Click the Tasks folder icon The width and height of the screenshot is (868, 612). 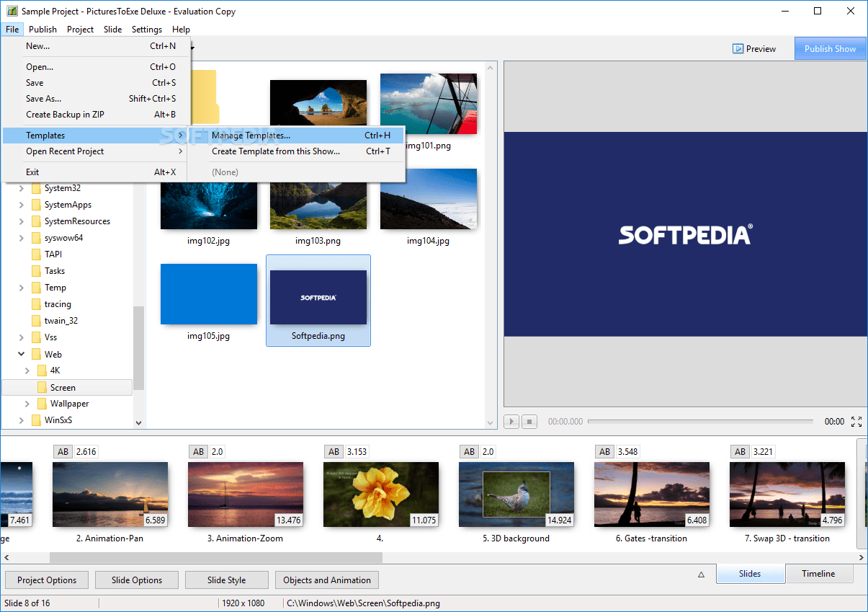click(x=36, y=271)
